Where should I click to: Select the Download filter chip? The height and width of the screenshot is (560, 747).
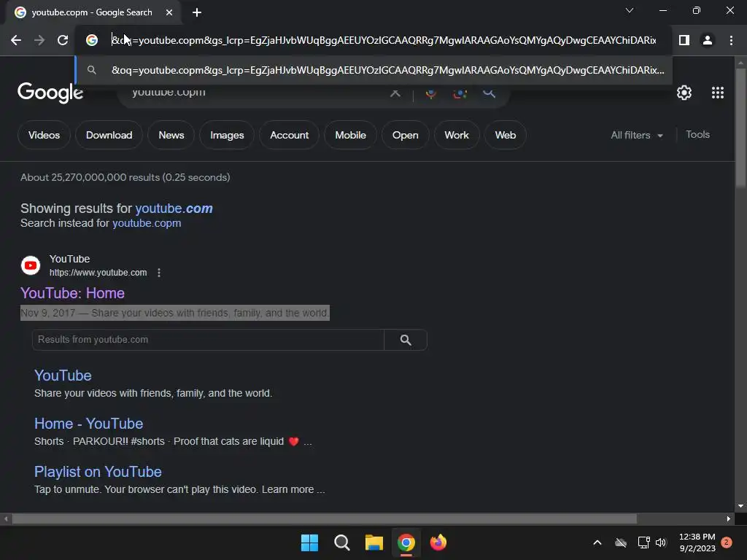109,135
